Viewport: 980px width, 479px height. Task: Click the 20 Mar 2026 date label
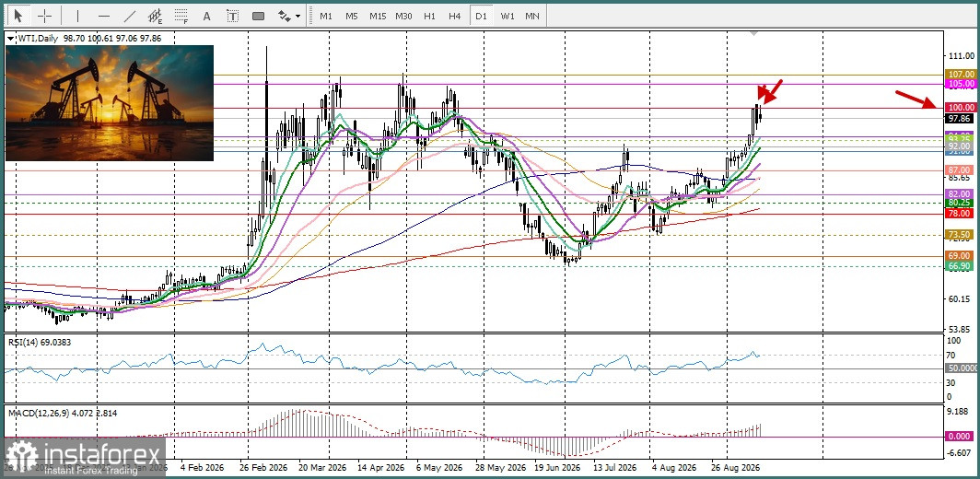(321, 468)
